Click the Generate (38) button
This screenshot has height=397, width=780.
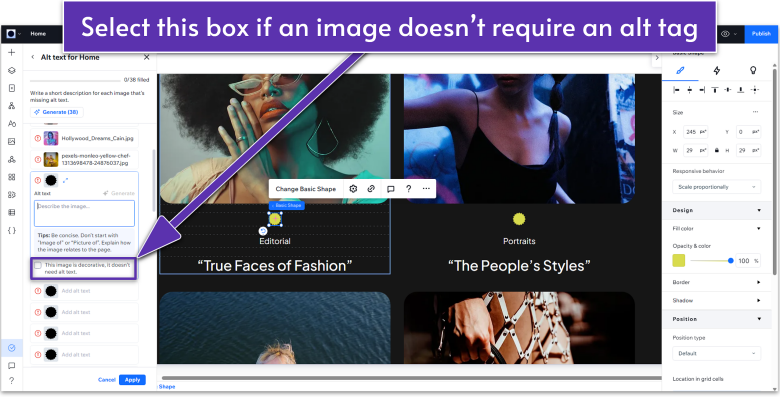point(57,112)
